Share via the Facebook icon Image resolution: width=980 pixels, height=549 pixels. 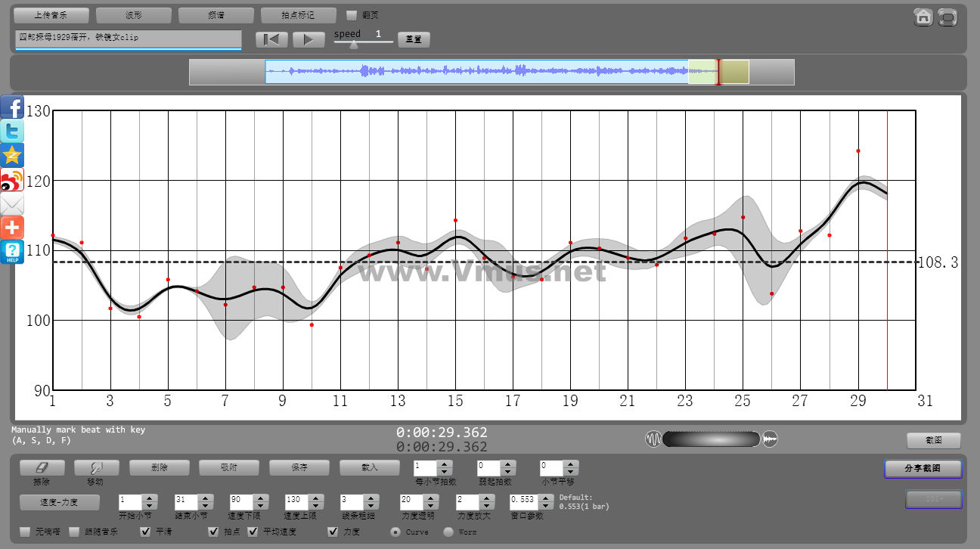12,107
